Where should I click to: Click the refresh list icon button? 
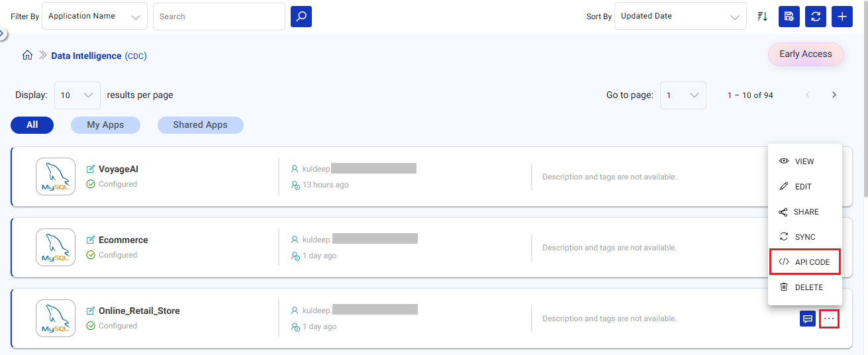coord(816,17)
